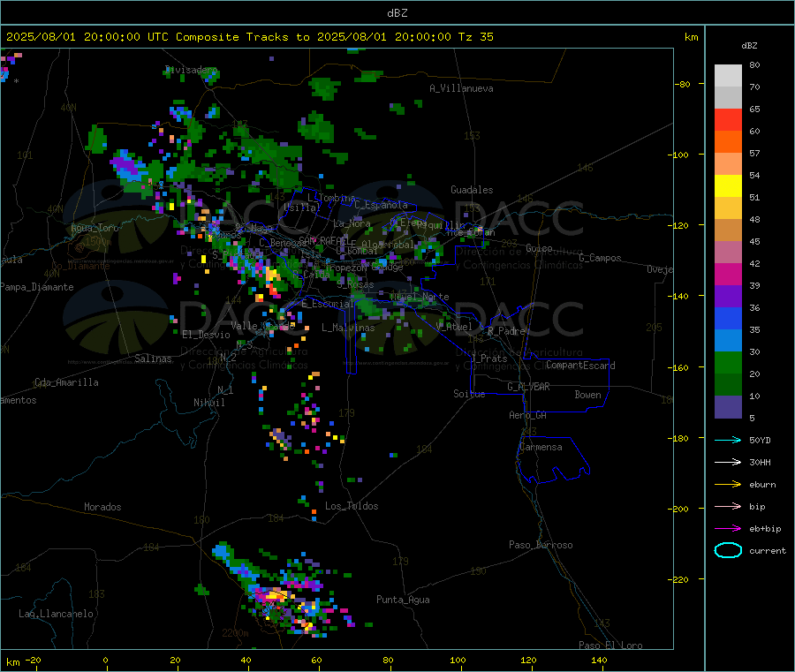
Task: Click the cyan 'current' ellipse legend icon
Action: 728,550
